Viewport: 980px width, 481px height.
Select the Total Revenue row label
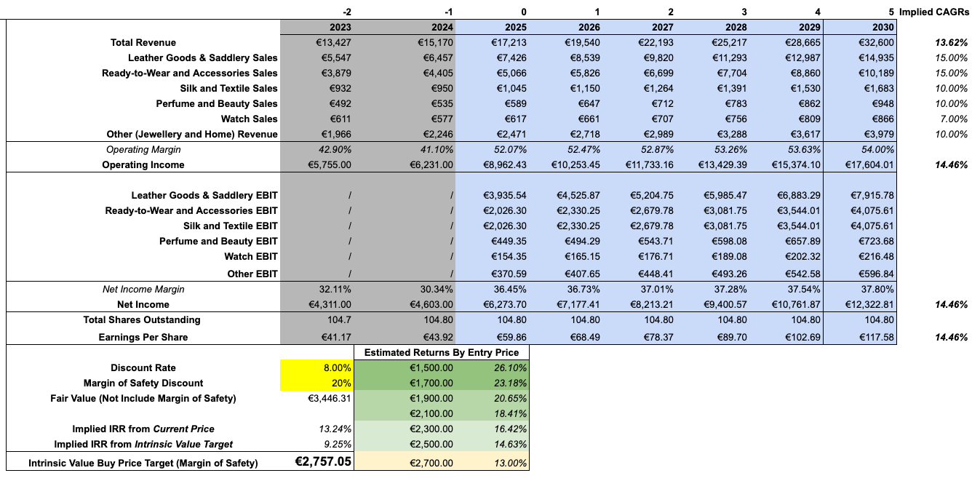tap(143, 42)
